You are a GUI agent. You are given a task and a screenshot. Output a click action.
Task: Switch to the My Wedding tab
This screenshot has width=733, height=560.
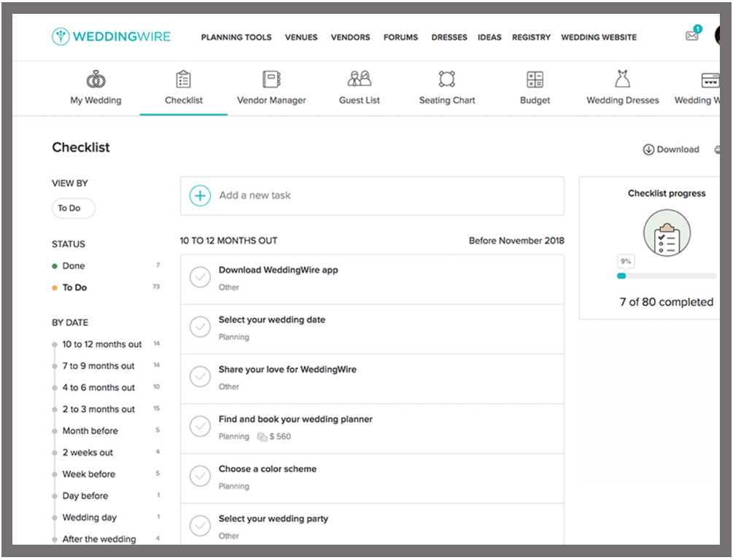96,100
